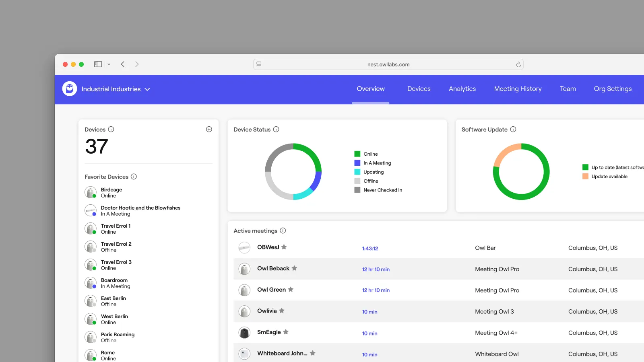Click the Device Status info icon
Viewport: 644px width, 362px height.
(x=276, y=129)
